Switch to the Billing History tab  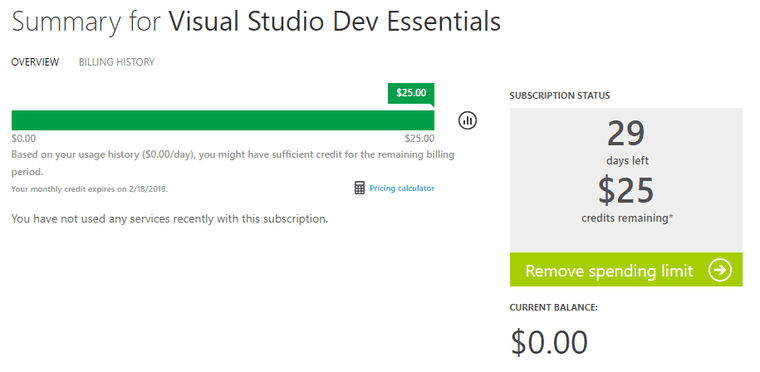[117, 62]
